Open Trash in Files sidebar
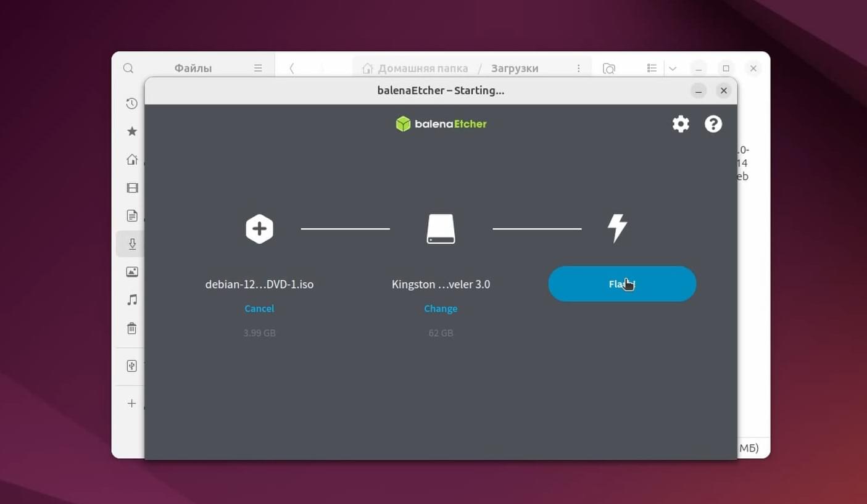Image resolution: width=867 pixels, height=504 pixels. pos(131,328)
